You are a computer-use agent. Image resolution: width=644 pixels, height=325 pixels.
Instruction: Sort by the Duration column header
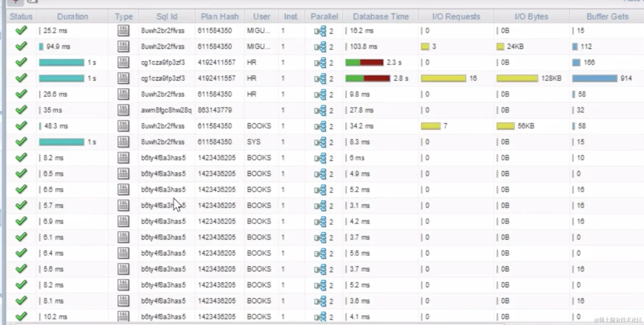tap(72, 16)
